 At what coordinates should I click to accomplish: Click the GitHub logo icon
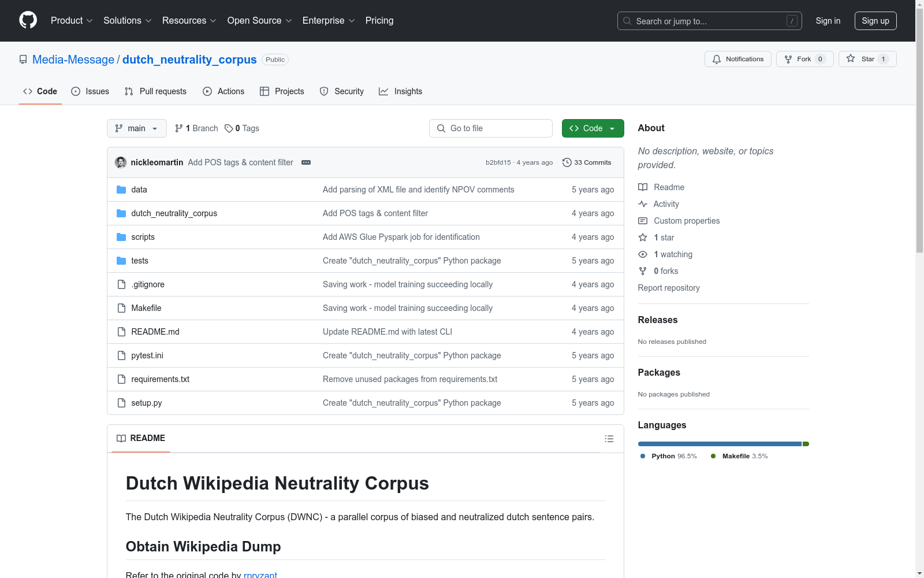tap(28, 20)
